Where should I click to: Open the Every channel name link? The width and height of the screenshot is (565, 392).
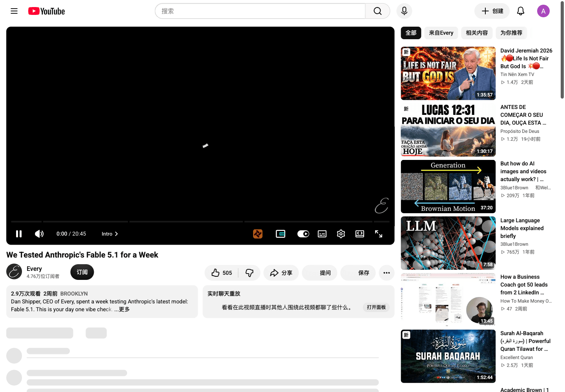pyautogui.click(x=34, y=269)
